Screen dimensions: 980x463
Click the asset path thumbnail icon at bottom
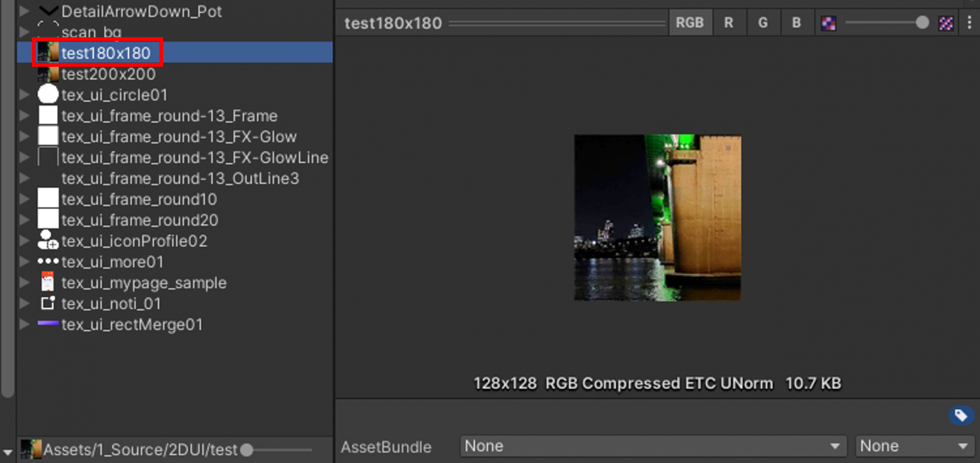click(x=31, y=449)
